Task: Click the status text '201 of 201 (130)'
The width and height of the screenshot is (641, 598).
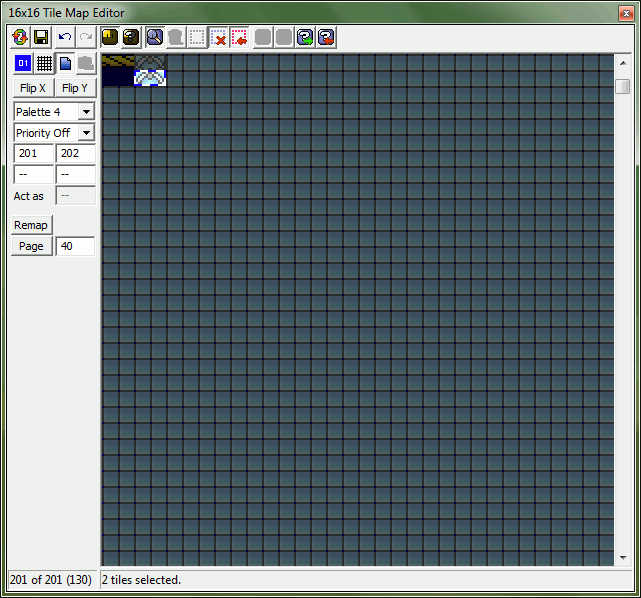Action: point(51,580)
